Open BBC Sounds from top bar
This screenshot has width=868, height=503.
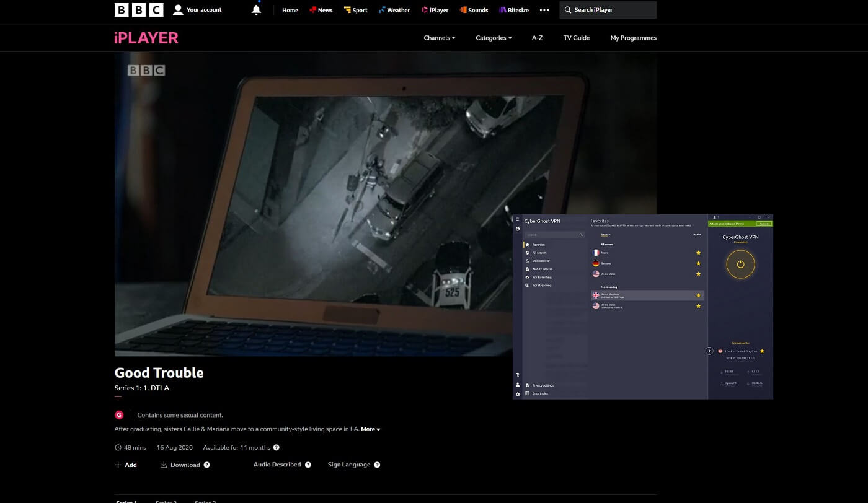tap(474, 10)
